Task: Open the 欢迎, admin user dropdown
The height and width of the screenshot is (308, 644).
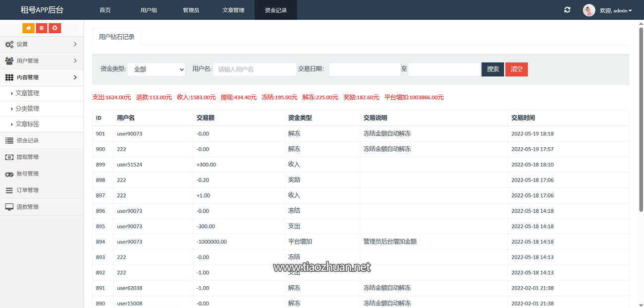Action: click(615, 10)
